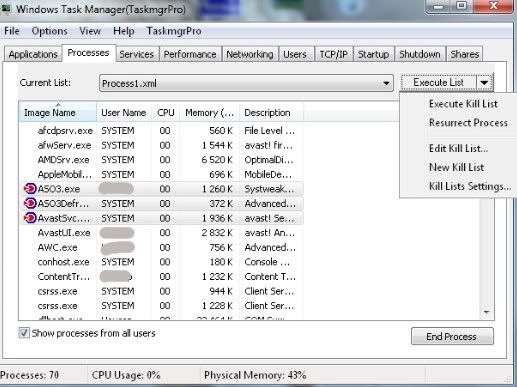
Task: Choose Resurrect Process menu item
Action: point(468,123)
